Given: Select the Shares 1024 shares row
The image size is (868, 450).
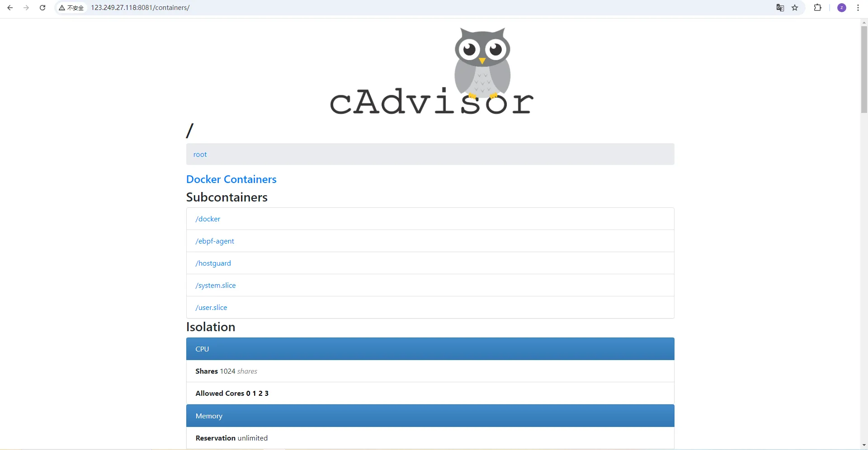Looking at the screenshot, I should pos(430,371).
